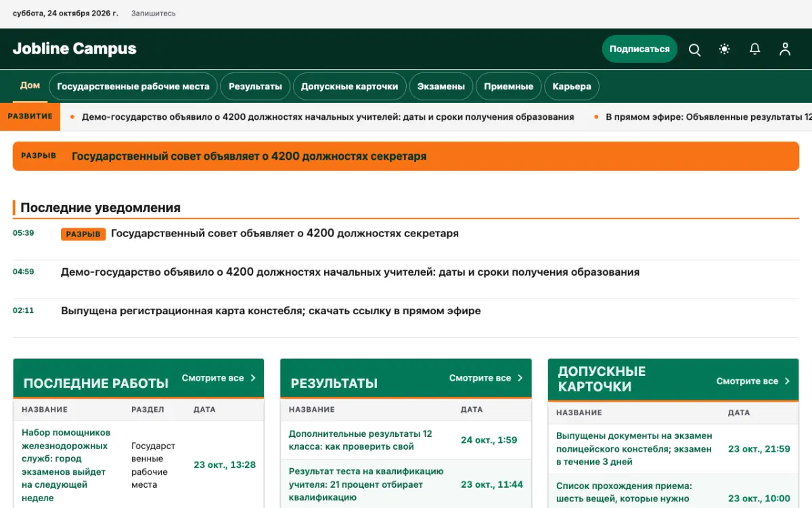Open Набор помощников железнодорожных служб job link
This screenshot has width=812, height=508.
click(x=66, y=465)
